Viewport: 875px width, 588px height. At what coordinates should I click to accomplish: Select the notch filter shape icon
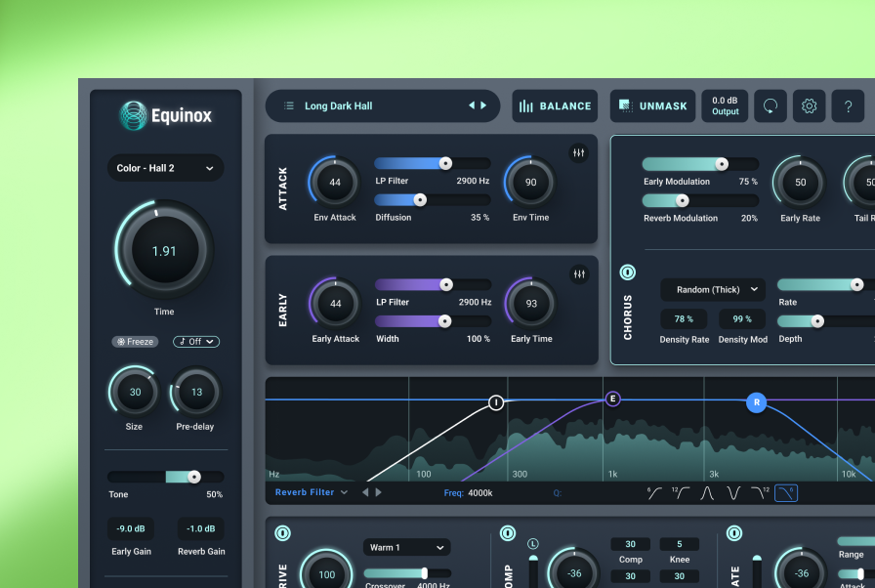pyautogui.click(x=733, y=493)
